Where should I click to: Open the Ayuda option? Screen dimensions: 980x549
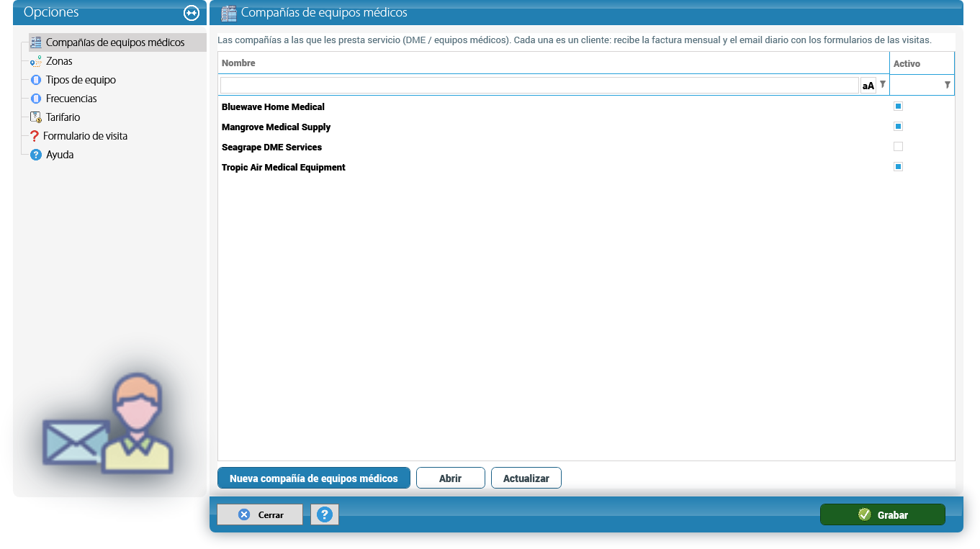click(60, 155)
